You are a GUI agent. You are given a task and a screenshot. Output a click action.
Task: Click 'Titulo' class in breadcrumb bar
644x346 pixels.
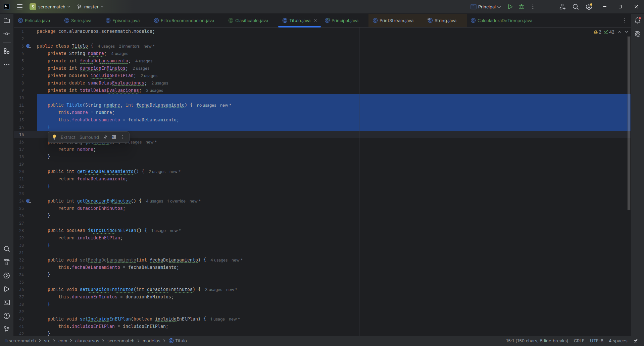coord(178,341)
